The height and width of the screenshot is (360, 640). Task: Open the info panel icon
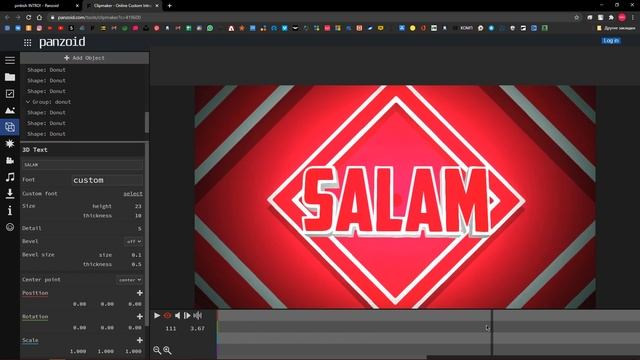click(10, 211)
